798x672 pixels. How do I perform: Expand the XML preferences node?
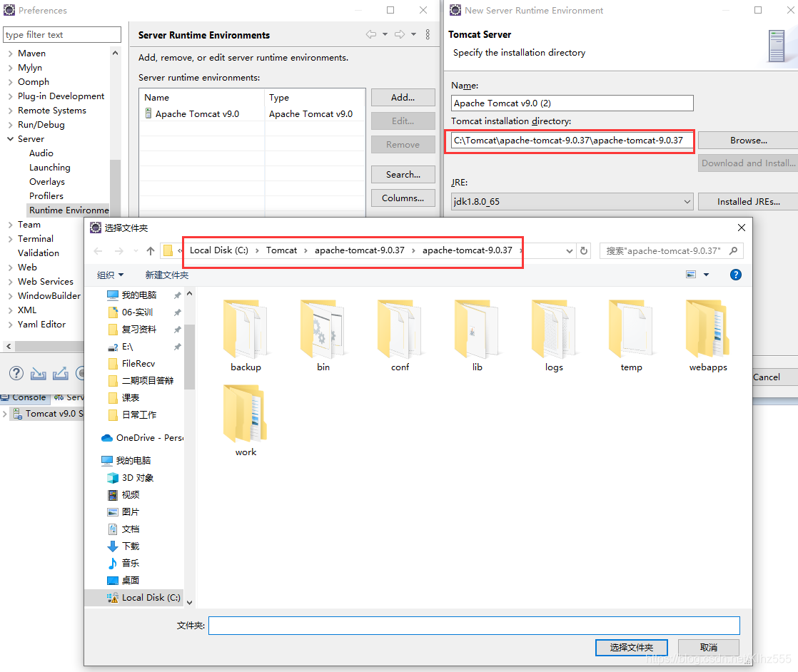click(10, 310)
